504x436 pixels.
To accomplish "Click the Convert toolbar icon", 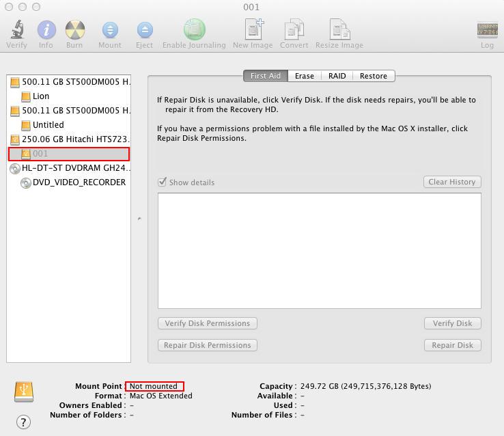I will 294,30.
